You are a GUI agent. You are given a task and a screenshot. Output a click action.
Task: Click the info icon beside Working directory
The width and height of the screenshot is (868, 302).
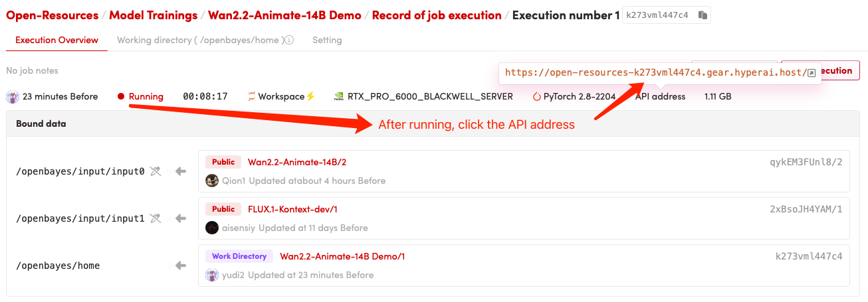tap(290, 40)
